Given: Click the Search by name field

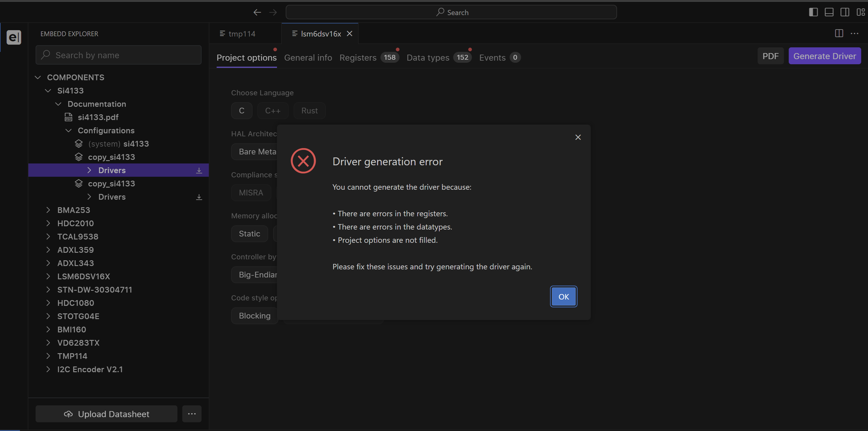Looking at the screenshot, I should coord(118,55).
